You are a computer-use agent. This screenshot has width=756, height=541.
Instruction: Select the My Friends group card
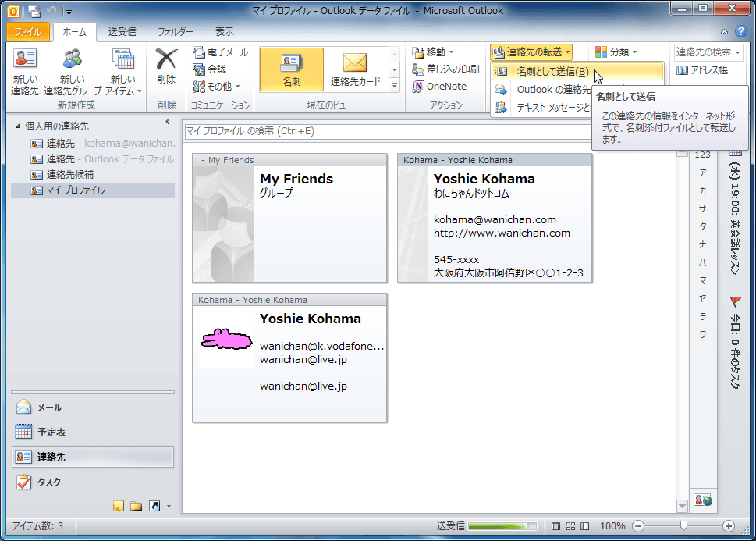(x=289, y=218)
